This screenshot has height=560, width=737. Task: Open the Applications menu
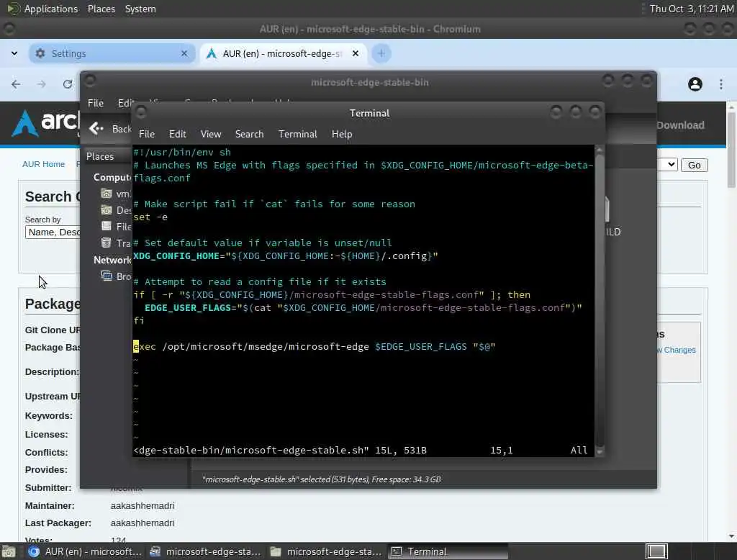pos(51,9)
